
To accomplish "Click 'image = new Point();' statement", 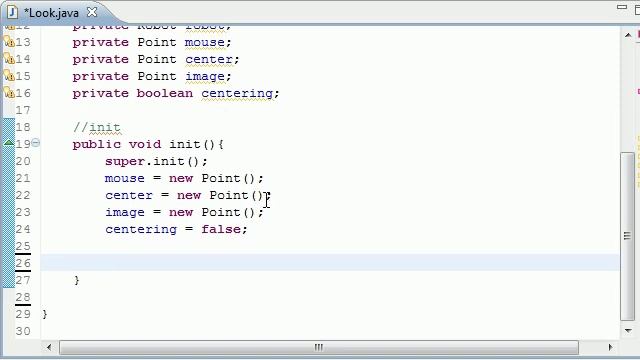I will (x=184, y=213).
